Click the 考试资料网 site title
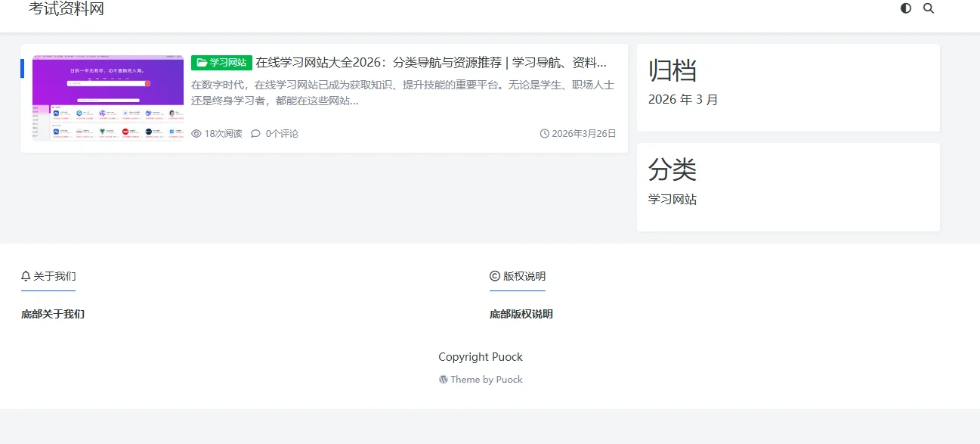 (66, 9)
